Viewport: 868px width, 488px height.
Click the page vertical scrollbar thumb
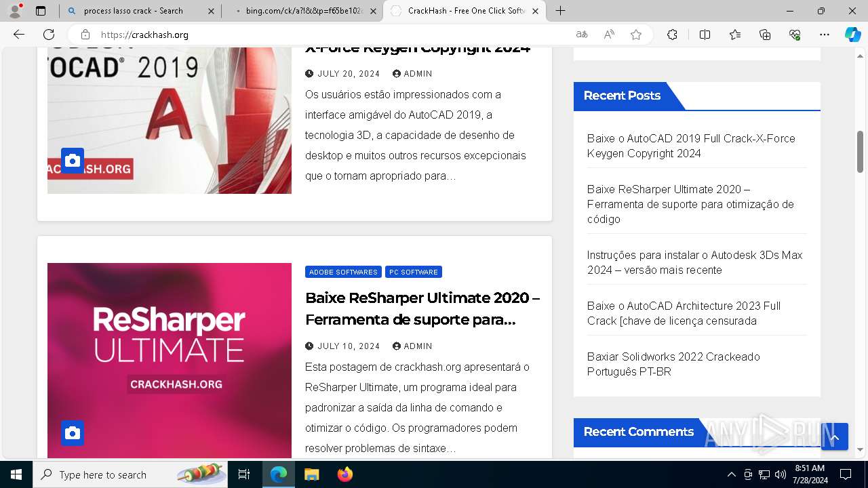tap(860, 151)
